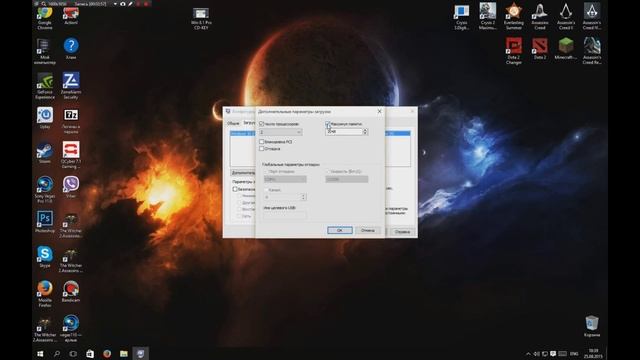Open the Assassin's Creed II shortcut
640x360 pixels.
coord(566,16)
